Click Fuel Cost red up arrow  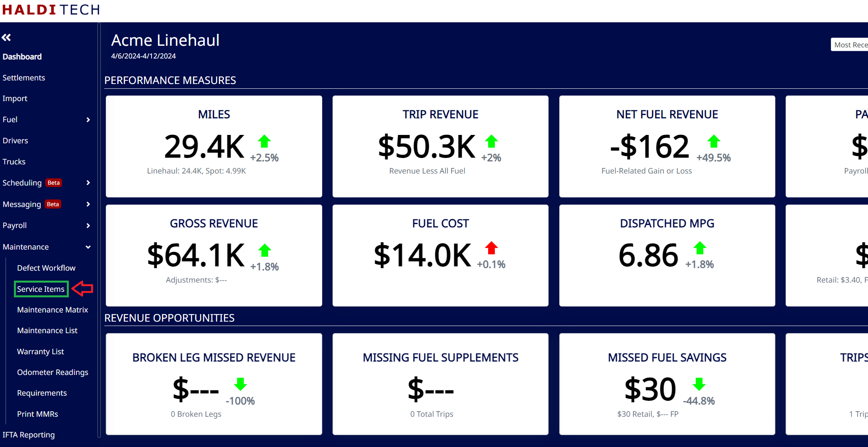[x=491, y=248]
